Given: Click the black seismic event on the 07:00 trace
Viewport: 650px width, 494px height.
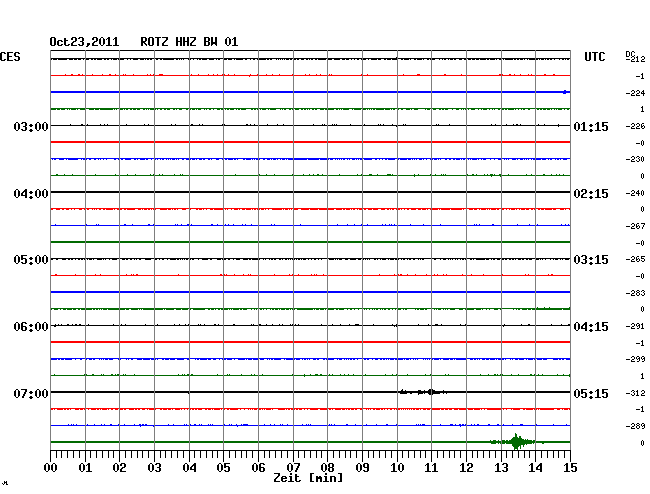Looking at the screenshot, I should click(x=423, y=392).
